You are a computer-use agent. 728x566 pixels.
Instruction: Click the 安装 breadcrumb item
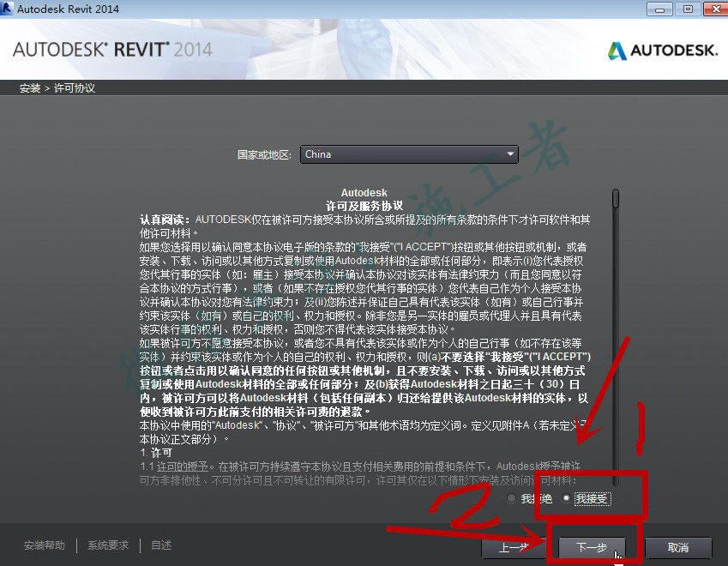[x=30, y=88]
